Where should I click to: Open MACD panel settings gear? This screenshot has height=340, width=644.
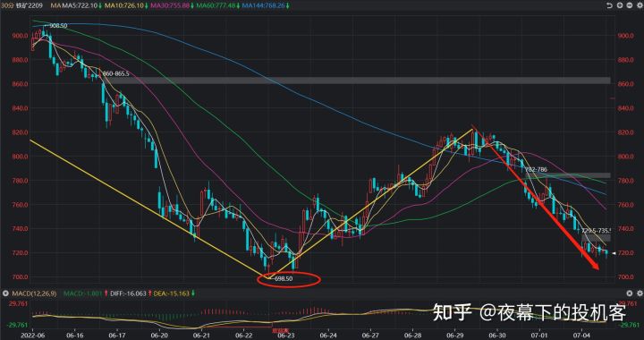[x=639, y=293]
